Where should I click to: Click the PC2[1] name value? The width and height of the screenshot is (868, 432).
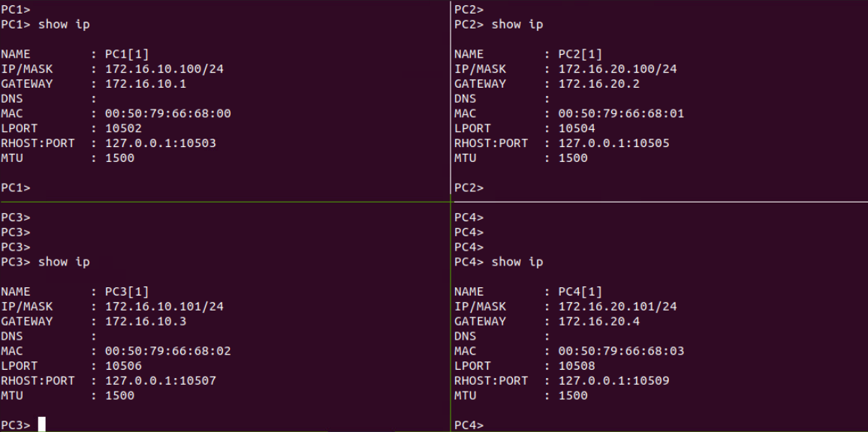(x=580, y=54)
